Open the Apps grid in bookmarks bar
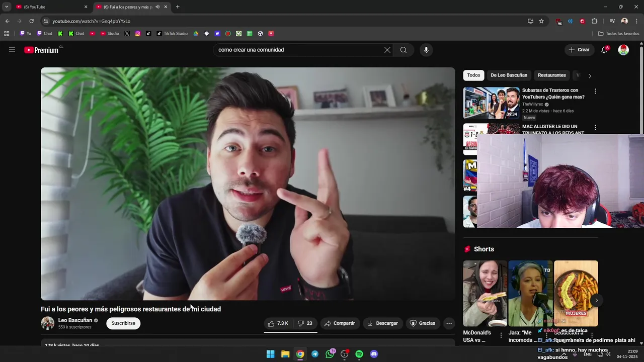Viewport: 644px width, 362px height. [x=7, y=34]
